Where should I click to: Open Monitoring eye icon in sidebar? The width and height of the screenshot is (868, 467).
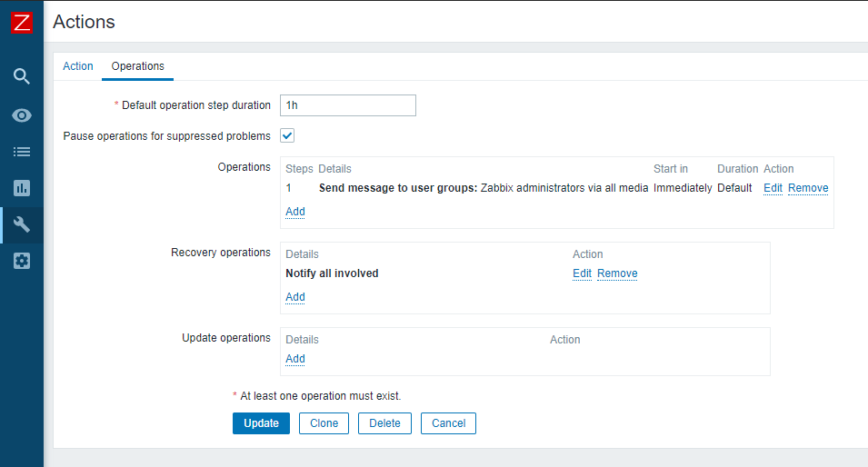22,115
